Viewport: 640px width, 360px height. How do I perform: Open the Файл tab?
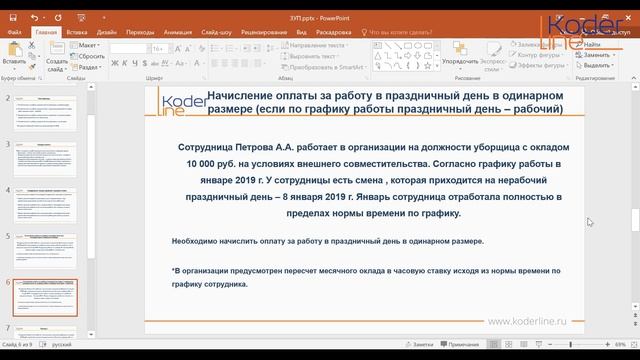(x=14, y=32)
